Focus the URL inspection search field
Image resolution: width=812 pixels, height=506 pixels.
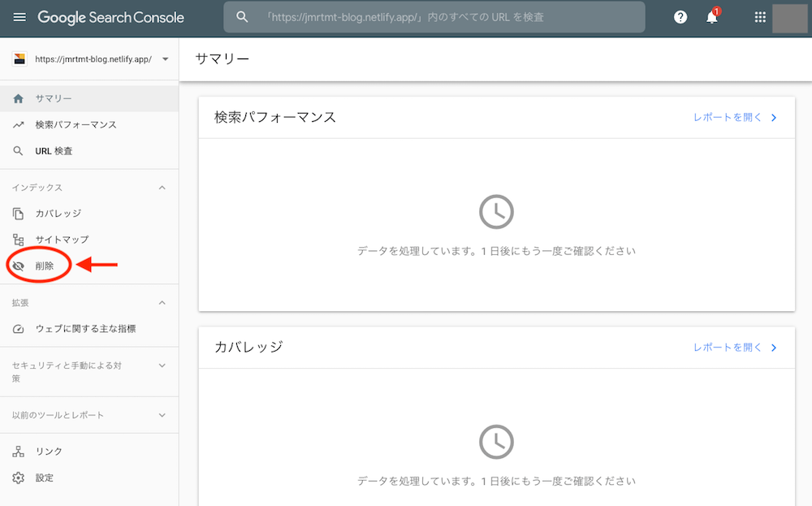(x=434, y=17)
